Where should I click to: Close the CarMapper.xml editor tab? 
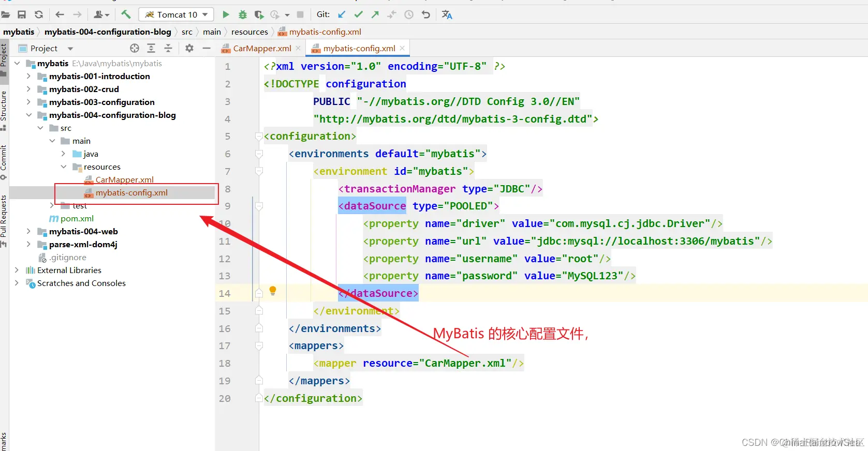[298, 48]
